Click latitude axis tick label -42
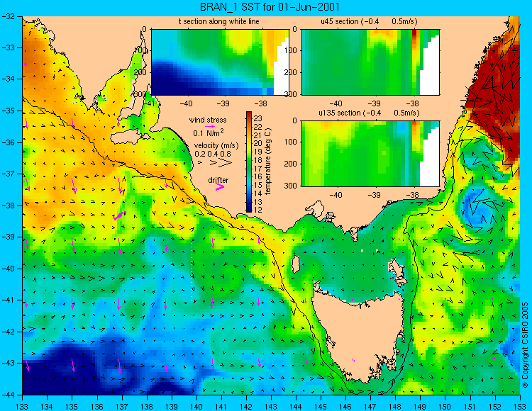The width and height of the screenshot is (532, 411). [x=8, y=332]
